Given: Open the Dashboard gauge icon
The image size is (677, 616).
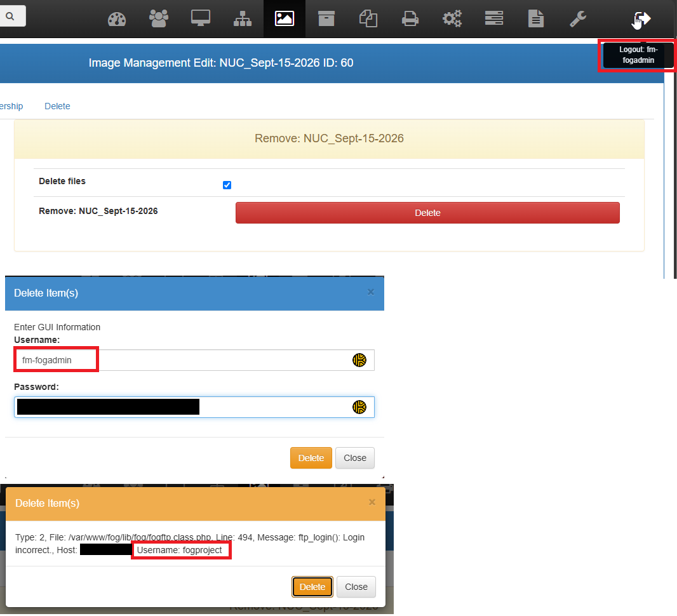Looking at the screenshot, I should tap(117, 19).
